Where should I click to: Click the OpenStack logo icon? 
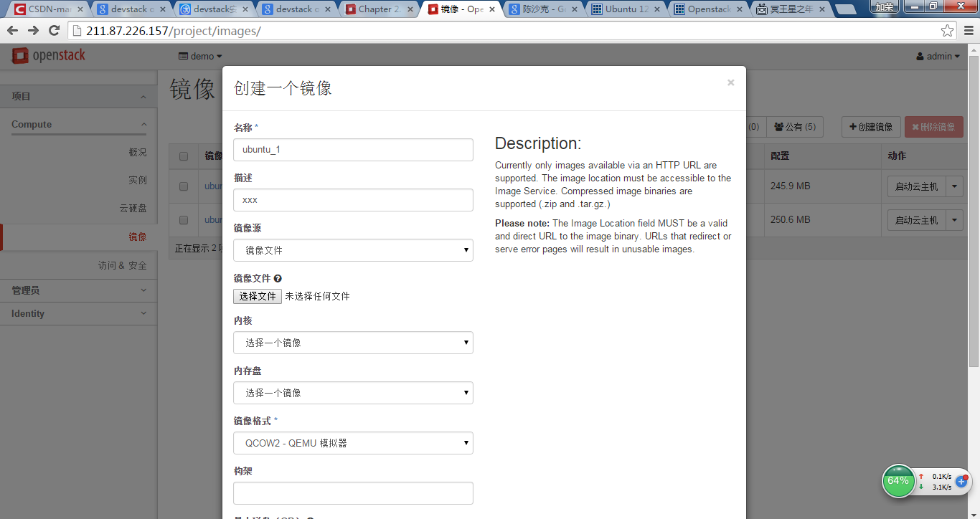20,55
